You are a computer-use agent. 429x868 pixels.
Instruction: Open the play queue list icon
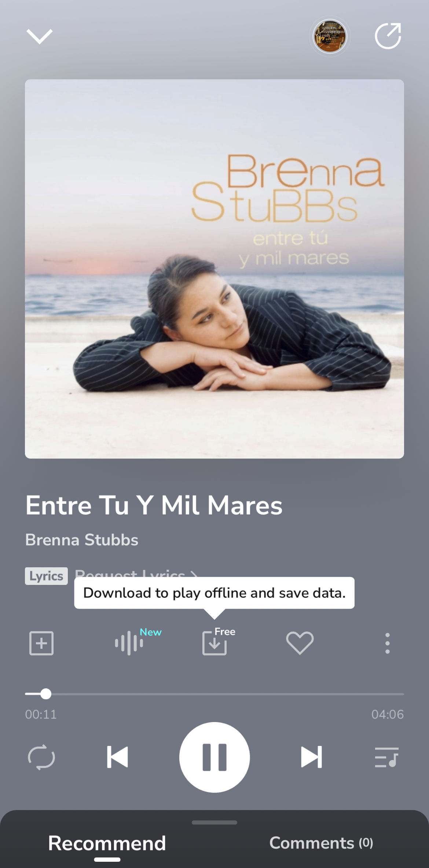click(x=386, y=757)
